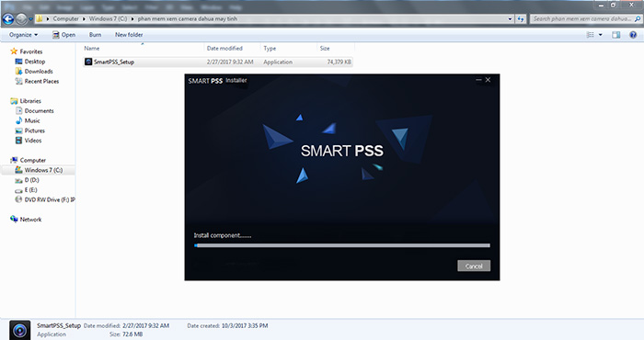Click the DVD drive disc icon in sidebar
The height and width of the screenshot is (340, 644).
pyautogui.click(x=18, y=199)
